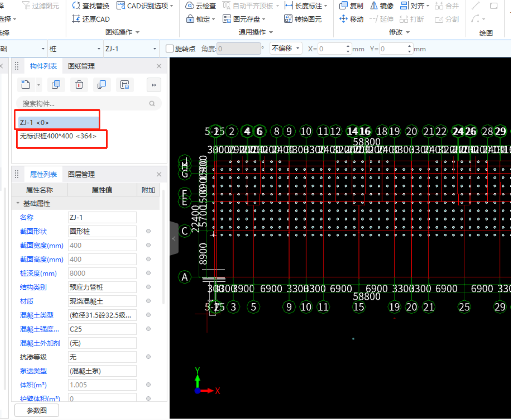
Task: Expand the 通用操作 group menu
Action: click(x=255, y=32)
